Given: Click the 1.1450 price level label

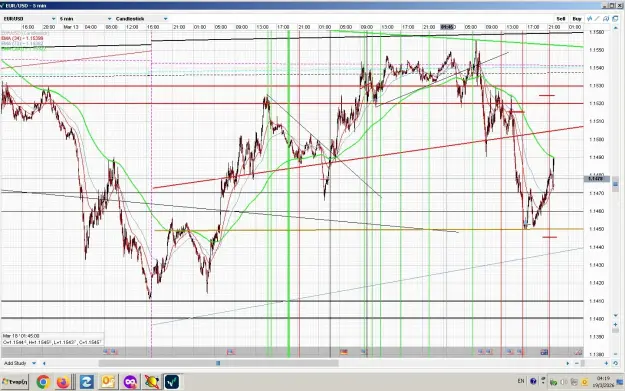Looking at the screenshot, I should (596, 229).
